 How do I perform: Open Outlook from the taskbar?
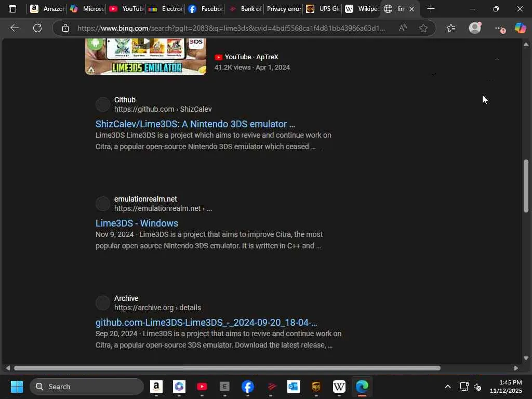click(294, 387)
